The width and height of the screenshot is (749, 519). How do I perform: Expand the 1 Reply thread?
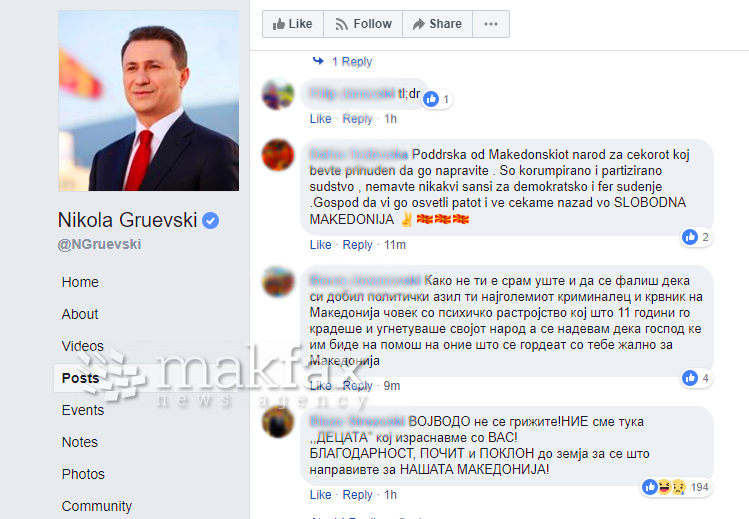coord(352,62)
